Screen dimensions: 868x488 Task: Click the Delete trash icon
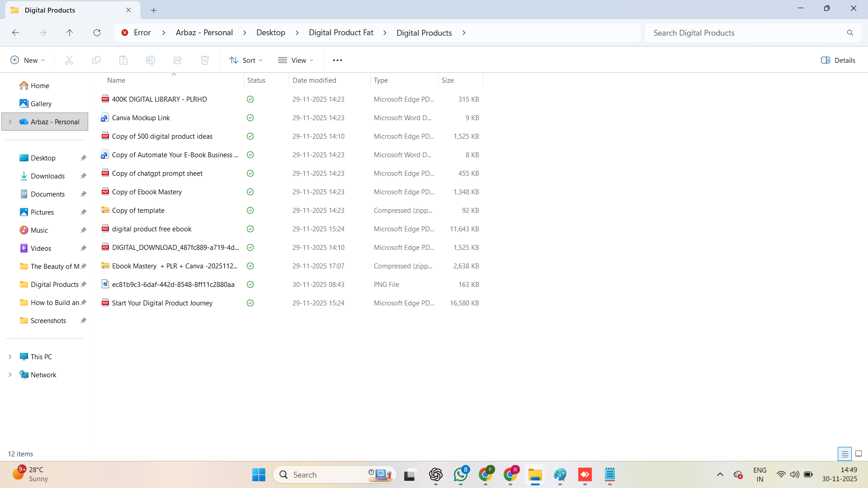pos(205,60)
